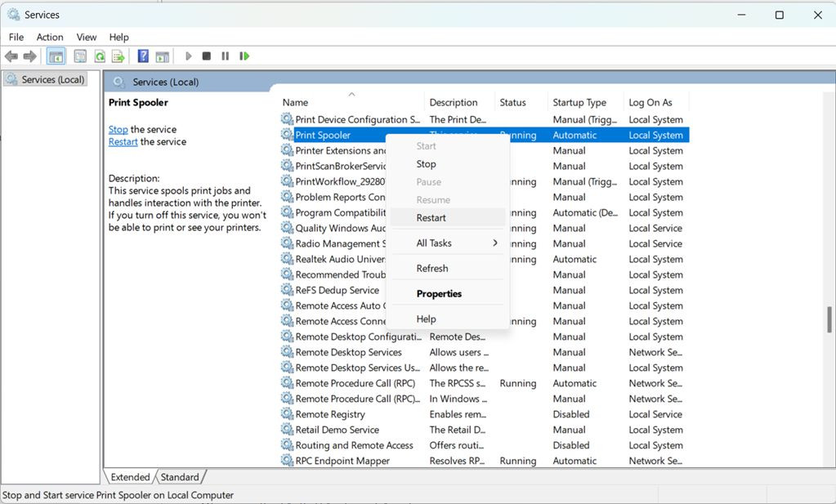Click the Stop the service link
This screenshot has height=504, width=836.
pos(118,129)
